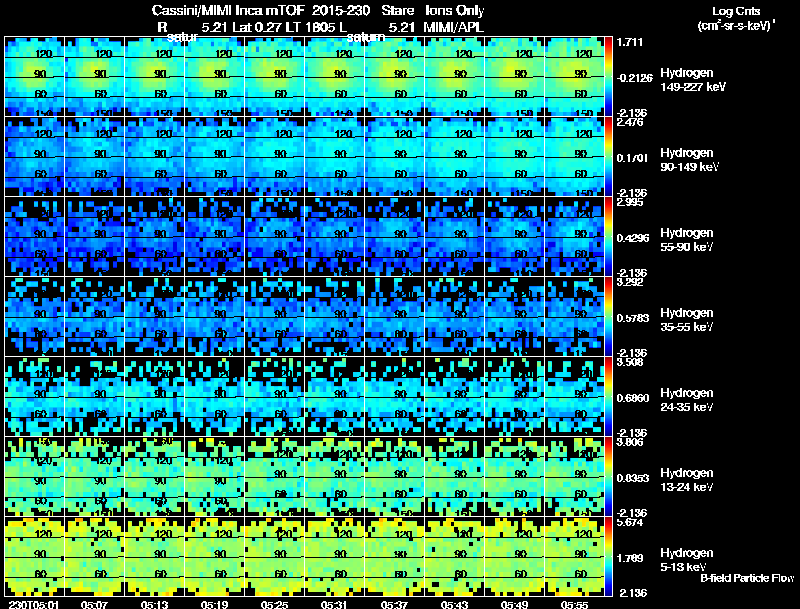Click the 'Hydrogen 149-227 keV' row label
The image size is (800, 609).
(x=693, y=80)
